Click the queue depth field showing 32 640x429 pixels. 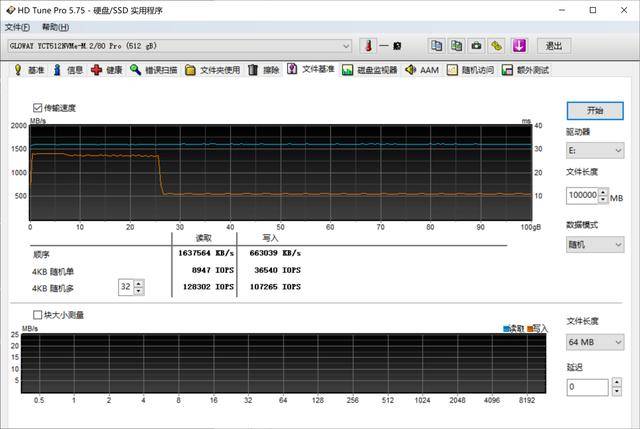click(126, 287)
